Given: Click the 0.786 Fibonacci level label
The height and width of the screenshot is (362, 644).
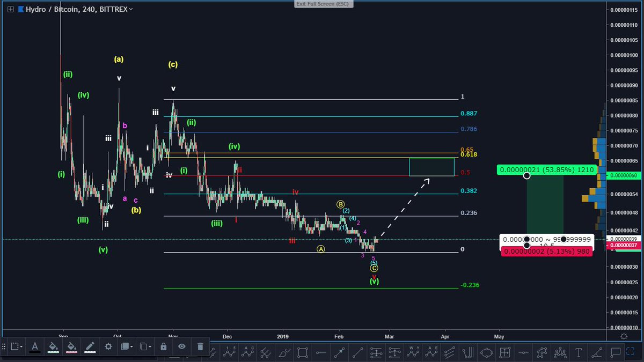Looking at the screenshot, I should [469, 129].
